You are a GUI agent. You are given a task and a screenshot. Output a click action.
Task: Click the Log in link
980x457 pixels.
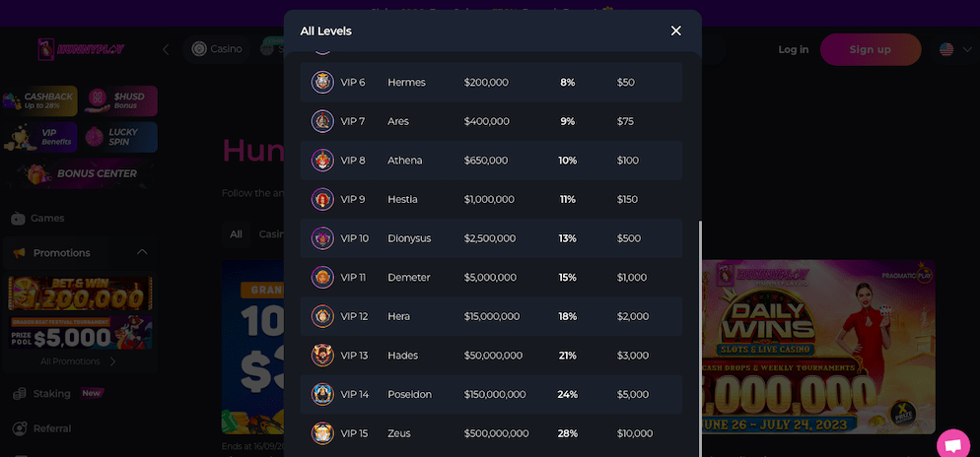793,49
